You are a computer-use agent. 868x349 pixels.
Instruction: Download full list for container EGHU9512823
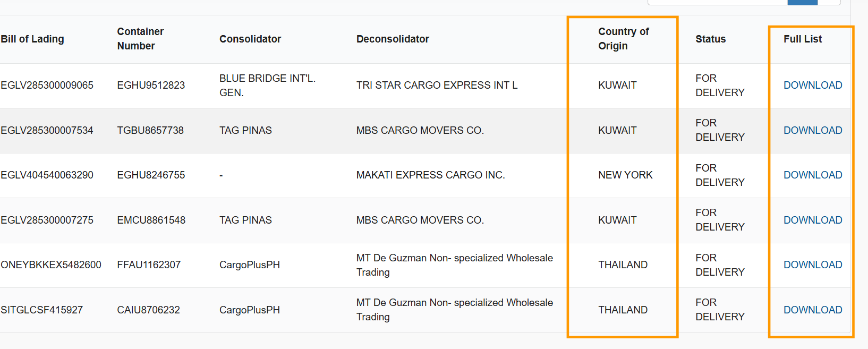tap(812, 85)
